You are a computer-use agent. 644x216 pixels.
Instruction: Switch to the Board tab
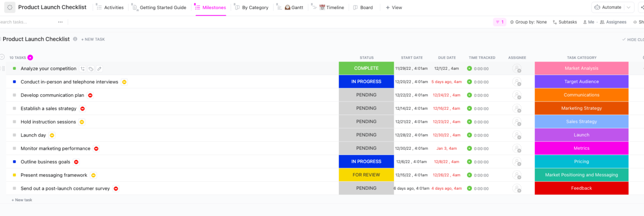coord(362,7)
